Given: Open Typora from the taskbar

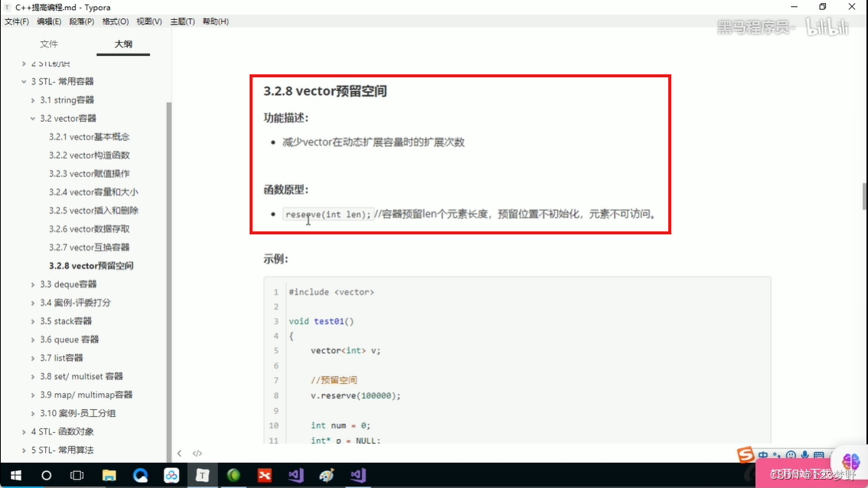Looking at the screenshot, I should [203, 476].
